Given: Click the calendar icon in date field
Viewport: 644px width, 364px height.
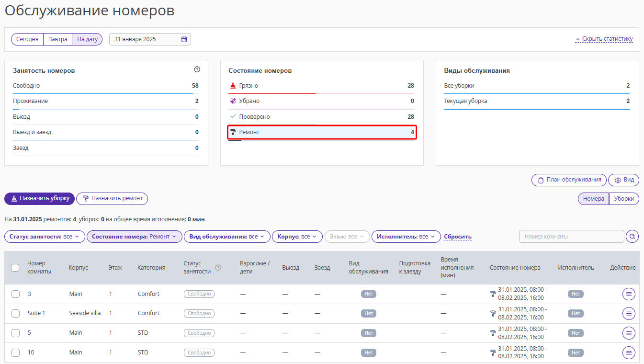Looking at the screenshot, I should (184, 39).
